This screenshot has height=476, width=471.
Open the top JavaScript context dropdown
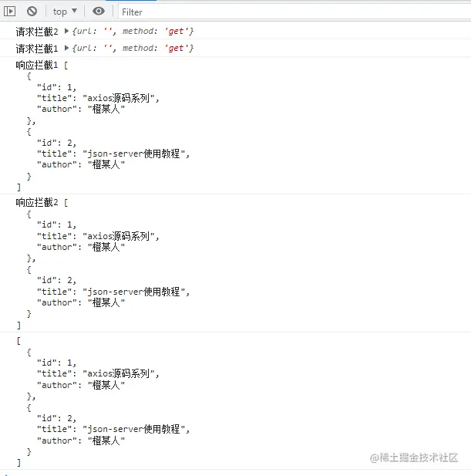coord(65,12)
